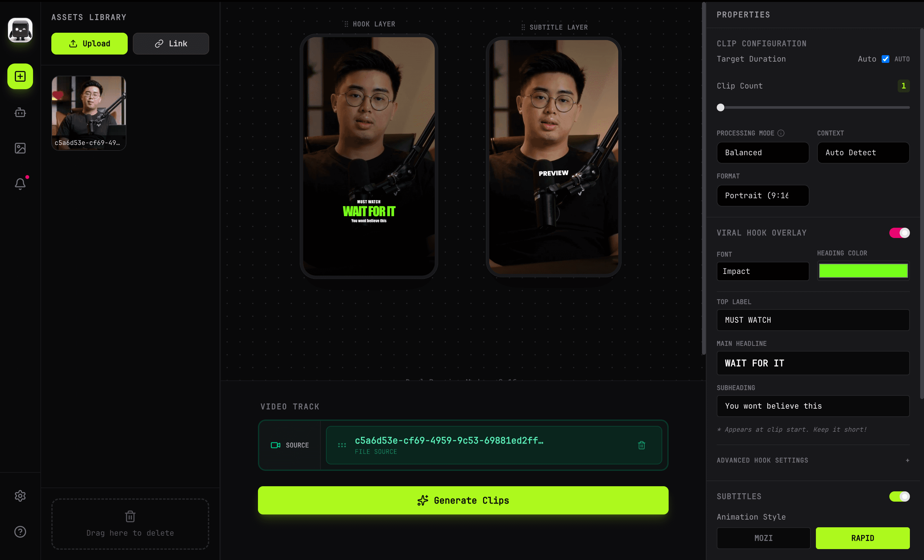924x560 pixels.
Task: Click the Generate Clips button
Action: pos(463,500)
